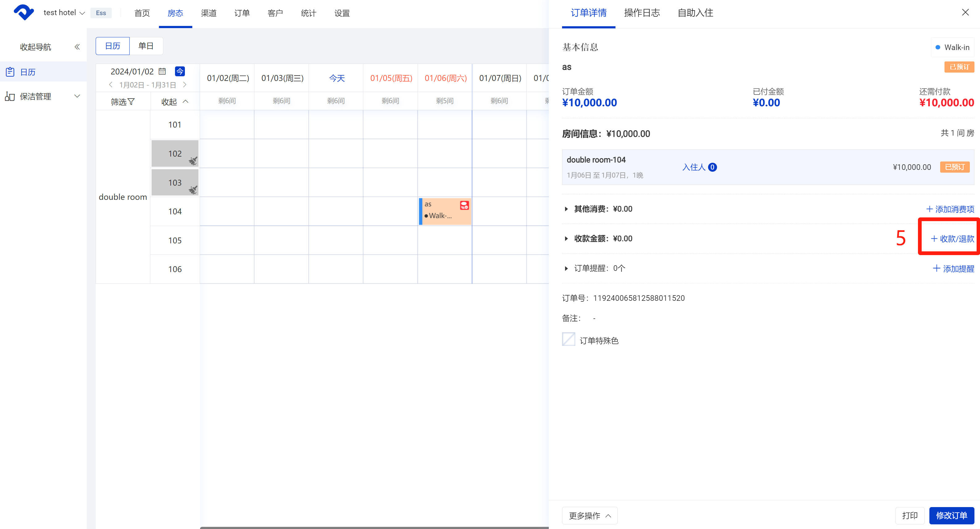This screenshot has height=529, width=980.
Task: Click the 修改订单 button
Action: (x=952, y=515)
